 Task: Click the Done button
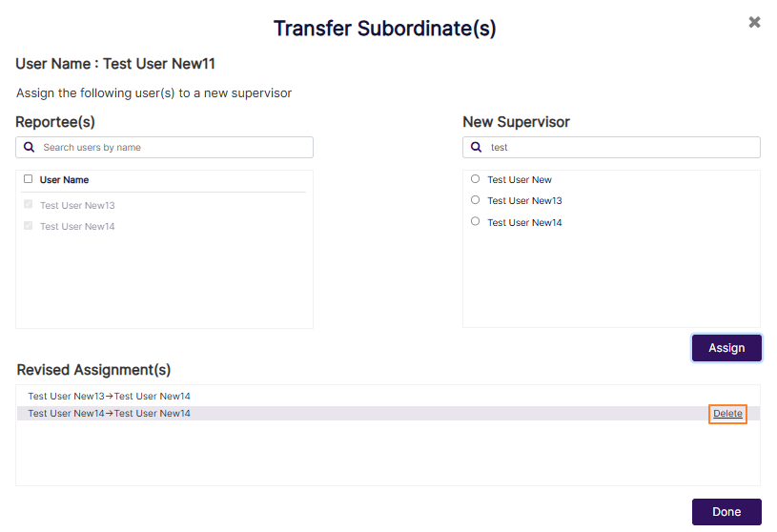[726, 512]
